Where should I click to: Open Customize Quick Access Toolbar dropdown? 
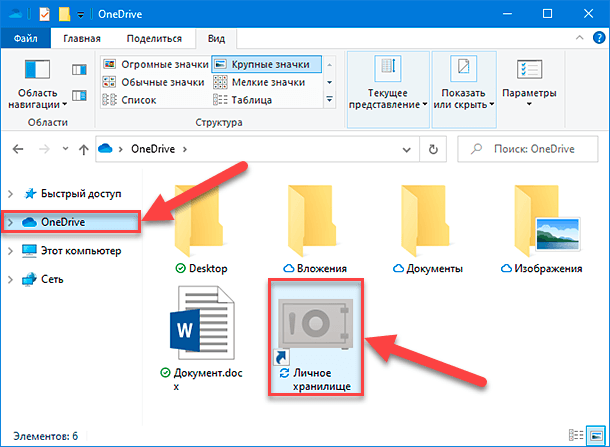pyautogui.click(x=80, y=15)
